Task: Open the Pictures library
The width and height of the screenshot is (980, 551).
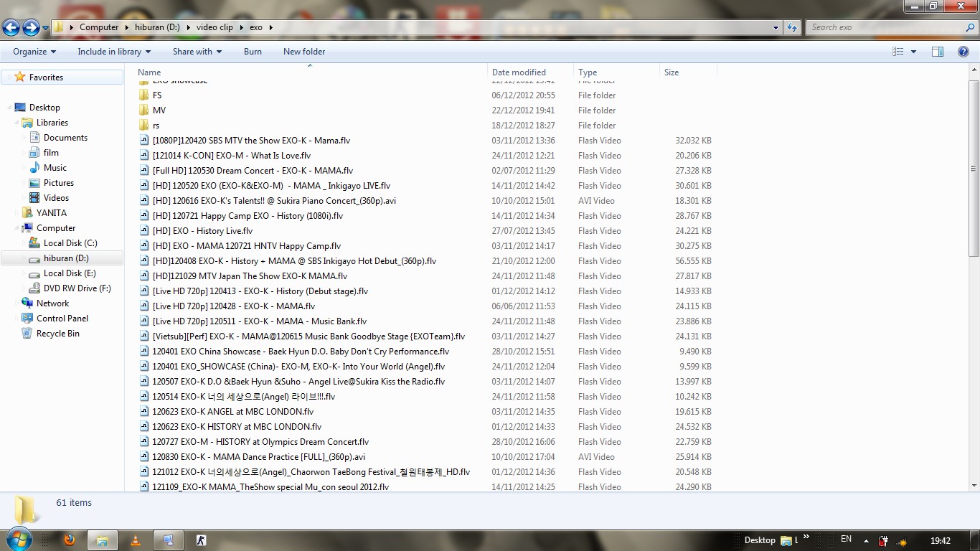Action: click(59, 183)
